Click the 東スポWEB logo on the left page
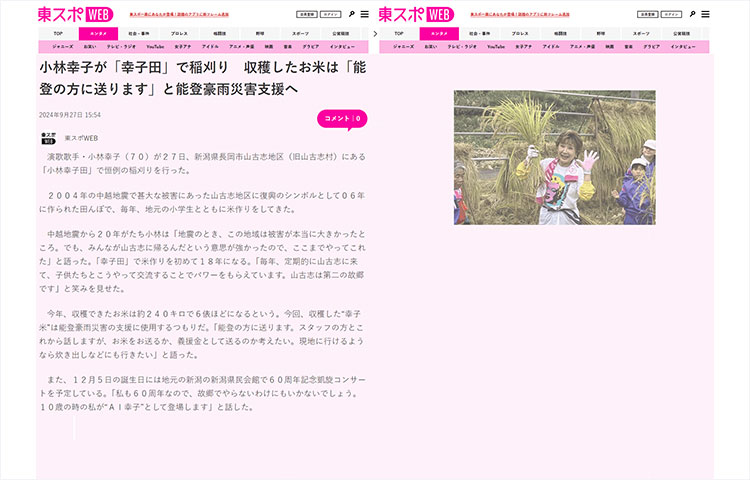Screen dimensions: 750x480 (76, 14)
